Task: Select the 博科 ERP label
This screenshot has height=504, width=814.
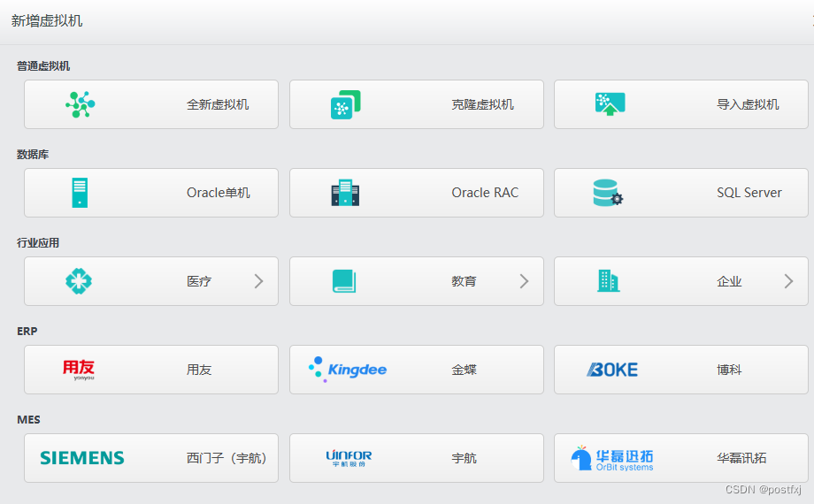Action: coord(729,370)
